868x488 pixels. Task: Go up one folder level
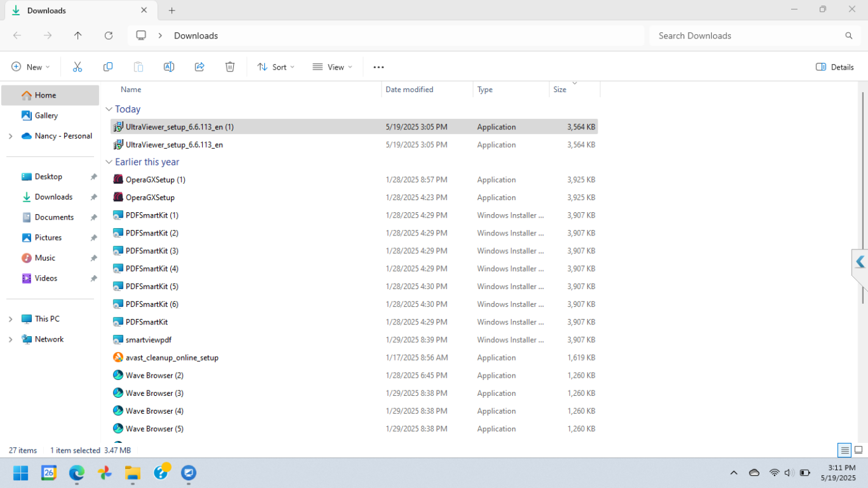click(x=78, y=35)
